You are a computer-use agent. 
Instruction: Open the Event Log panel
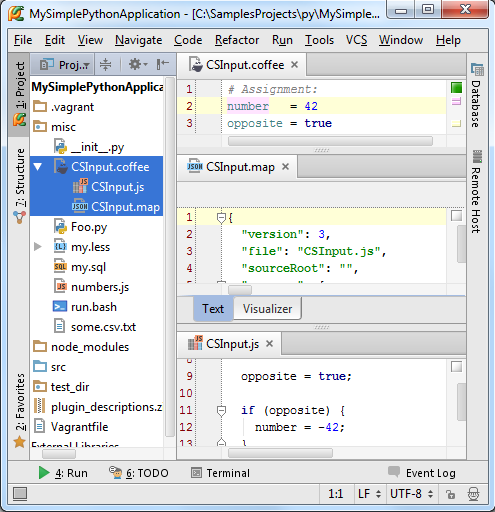point(422,473)
